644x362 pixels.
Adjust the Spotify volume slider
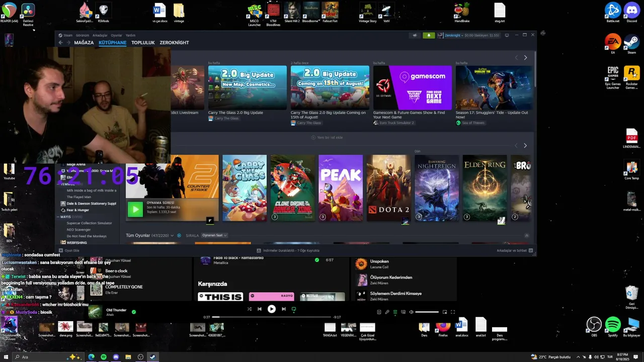pyautogui.click(x=427, y=312)
